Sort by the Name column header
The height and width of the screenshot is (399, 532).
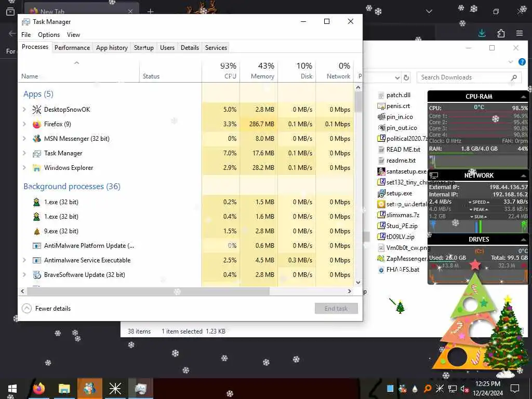79,71
